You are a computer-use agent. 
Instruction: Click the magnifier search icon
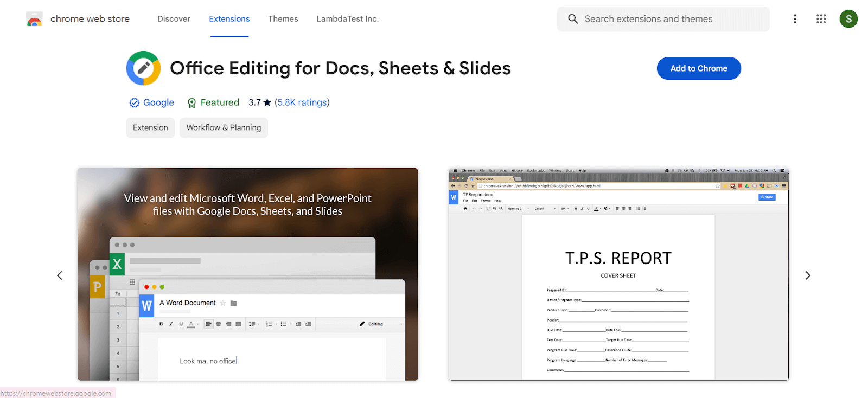(x=573, y=19)
